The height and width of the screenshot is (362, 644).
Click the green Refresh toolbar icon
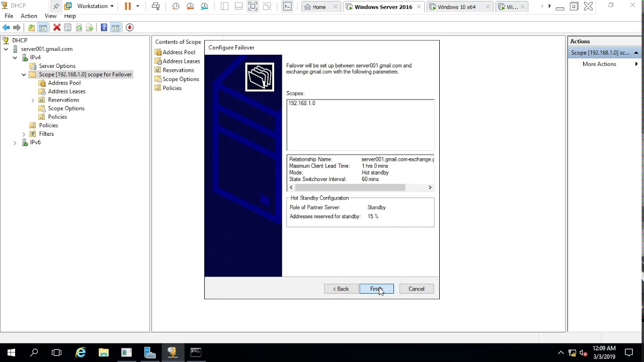click(79, 28)
